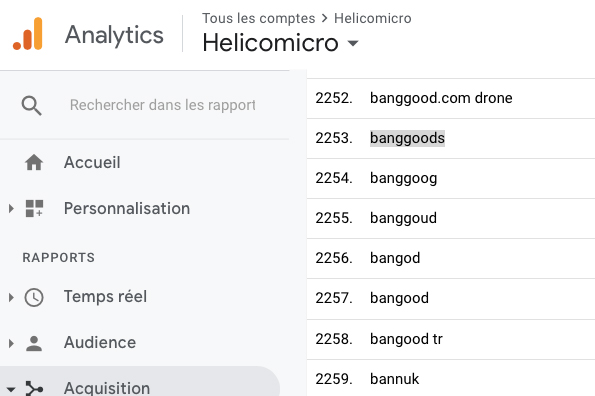Click the Tous les comptes breadcrumb link

[x=258, y=18]
